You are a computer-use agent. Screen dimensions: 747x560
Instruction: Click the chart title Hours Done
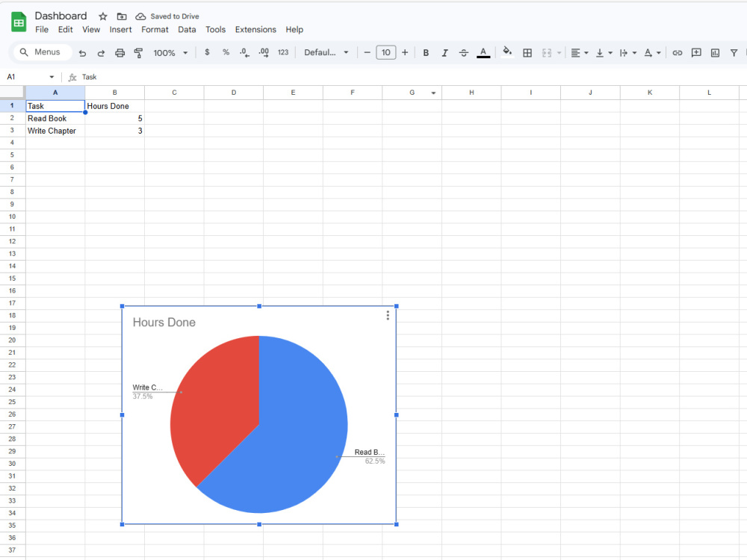(164, 323)
